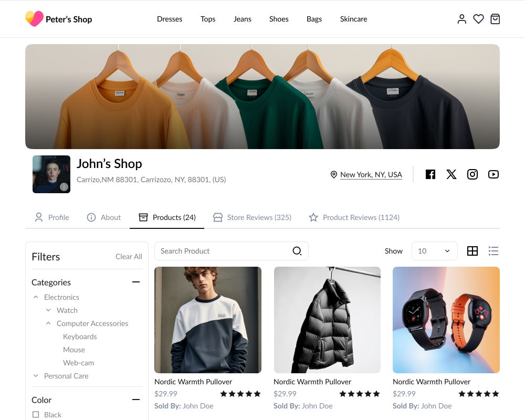Expand the Personal Care category chevron
This screenshot has height=420, width=525.
point(36,376)
